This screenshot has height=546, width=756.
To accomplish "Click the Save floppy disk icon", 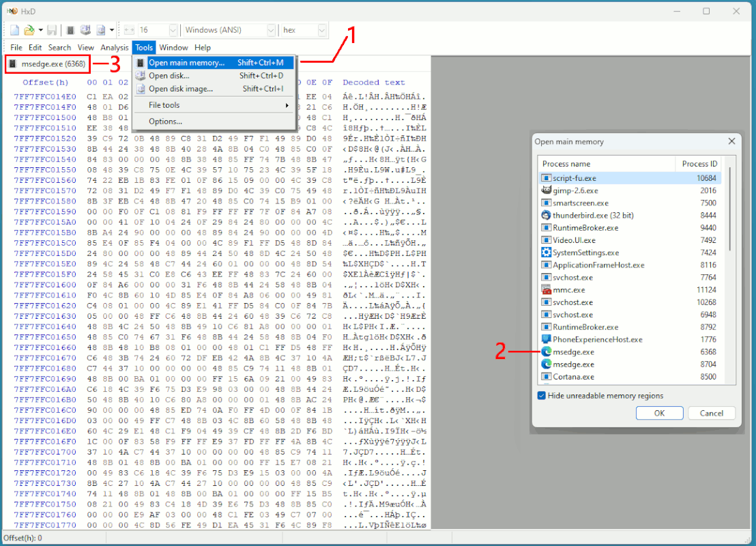I will pos(52,30).
